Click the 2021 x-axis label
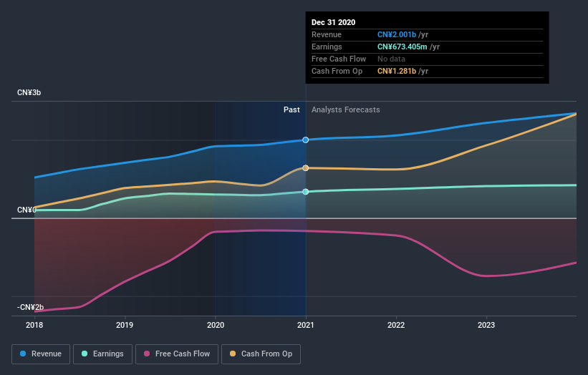This screenshot has height=375, width=588. pyautogui.click(x=306, y=325)
